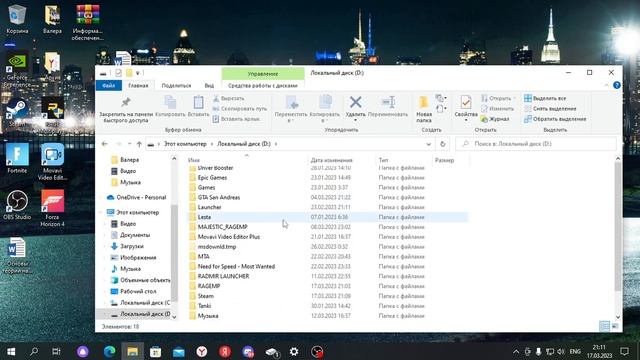This screenshot has width=640, height=360.
Task: Click History (Журнал) in ribbon
Action: point(495,119)
